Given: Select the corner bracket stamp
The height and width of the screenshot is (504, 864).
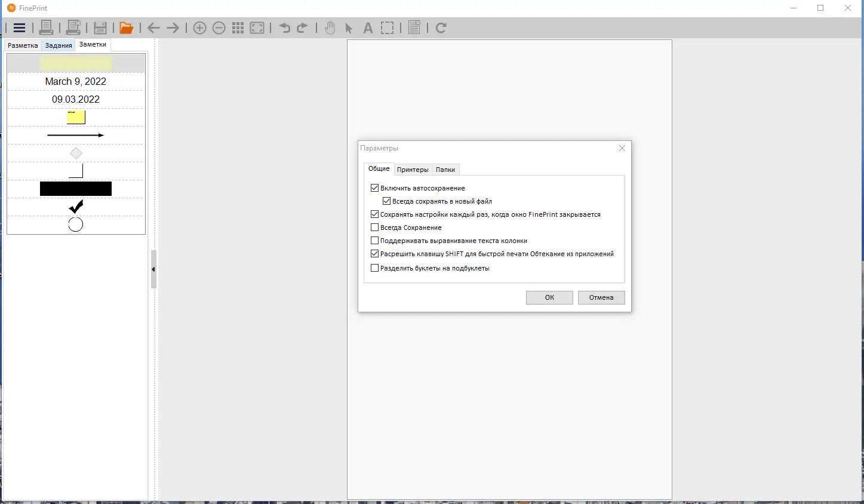Looking at the screenshot, I should tap(76, 171).
